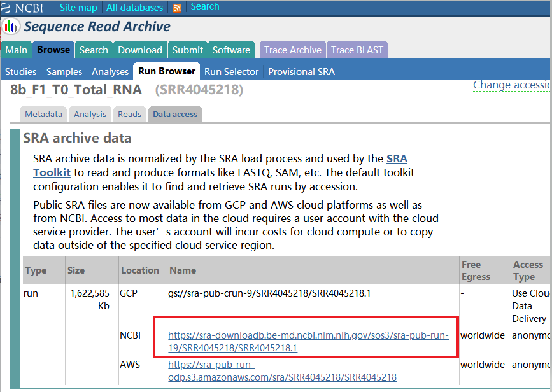Go to the Main tab

16,50
